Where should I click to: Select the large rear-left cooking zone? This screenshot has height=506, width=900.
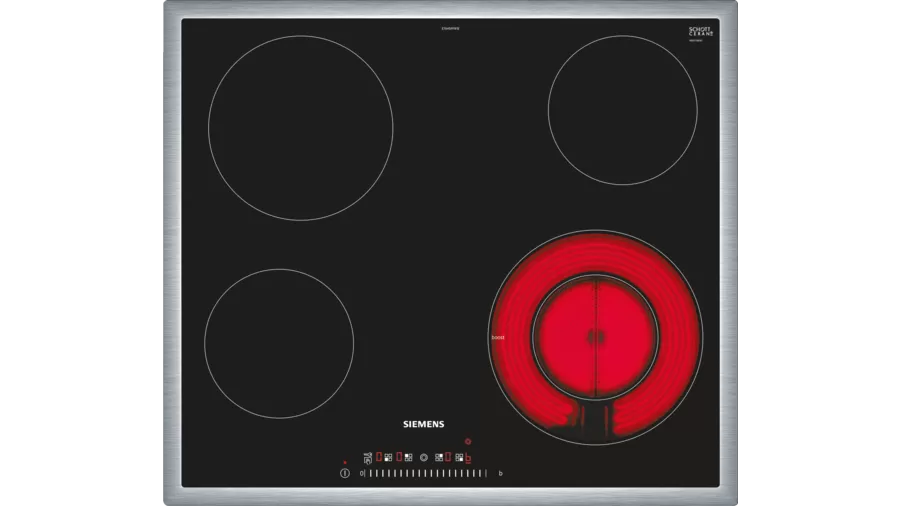coord(300,128)
